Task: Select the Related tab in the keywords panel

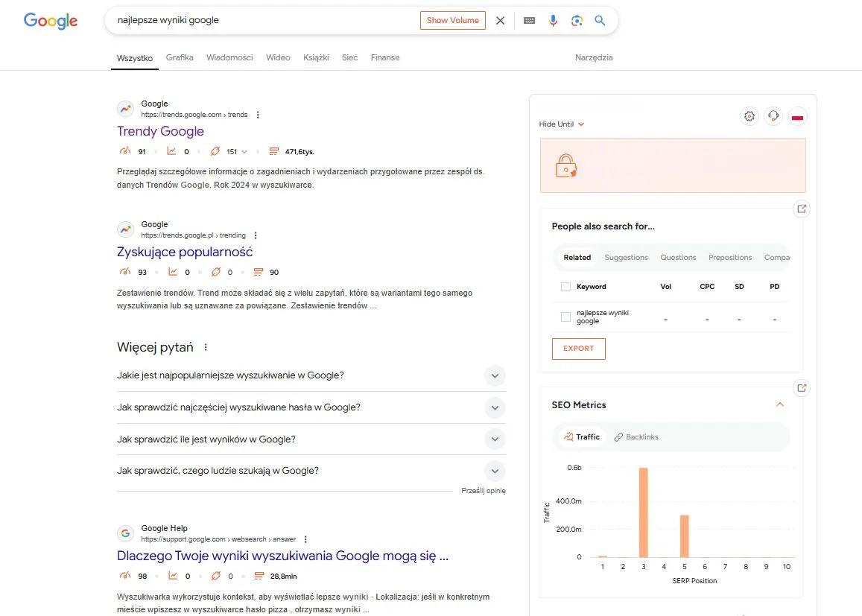Action: [577, 257]
